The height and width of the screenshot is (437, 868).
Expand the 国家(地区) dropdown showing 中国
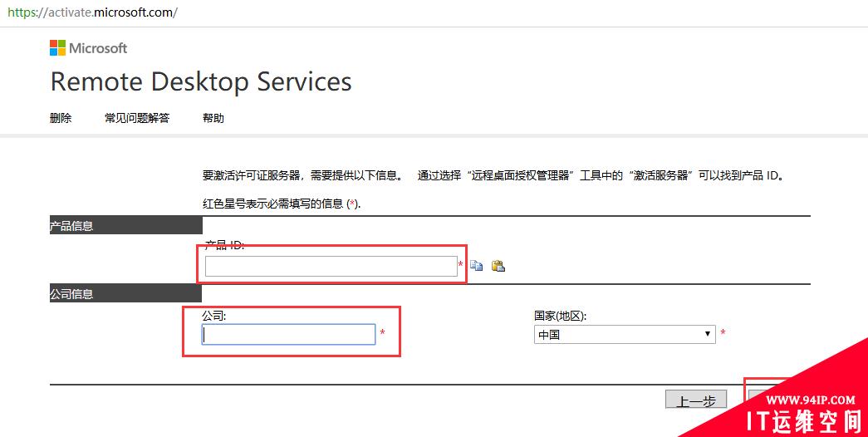pos(625,334)
